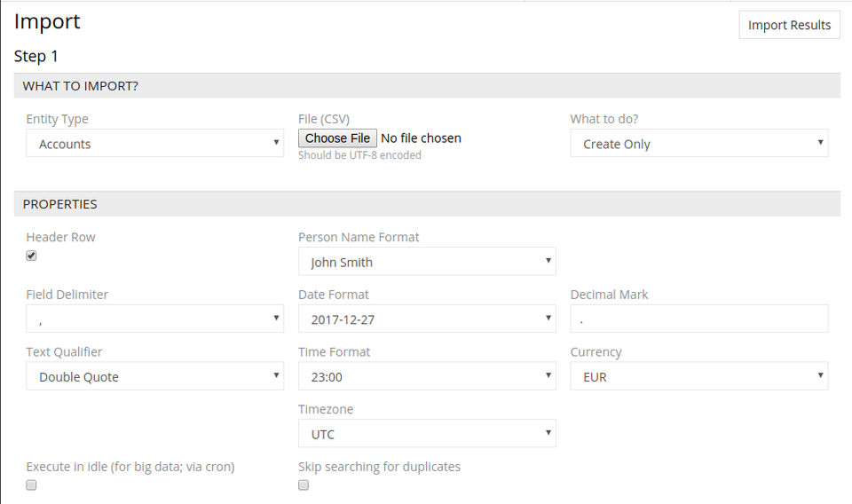Click the Step 1 heading

pyautogui.click(x=35, y=56)
